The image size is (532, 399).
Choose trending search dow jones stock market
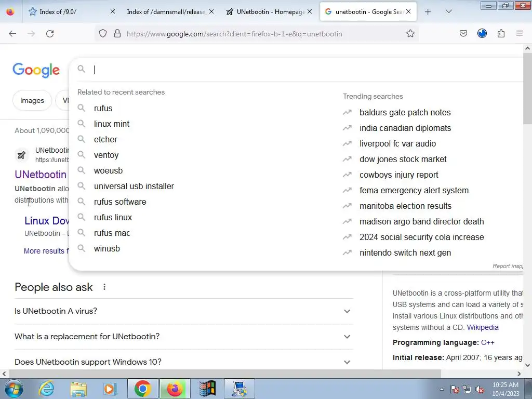coord(403,159)
